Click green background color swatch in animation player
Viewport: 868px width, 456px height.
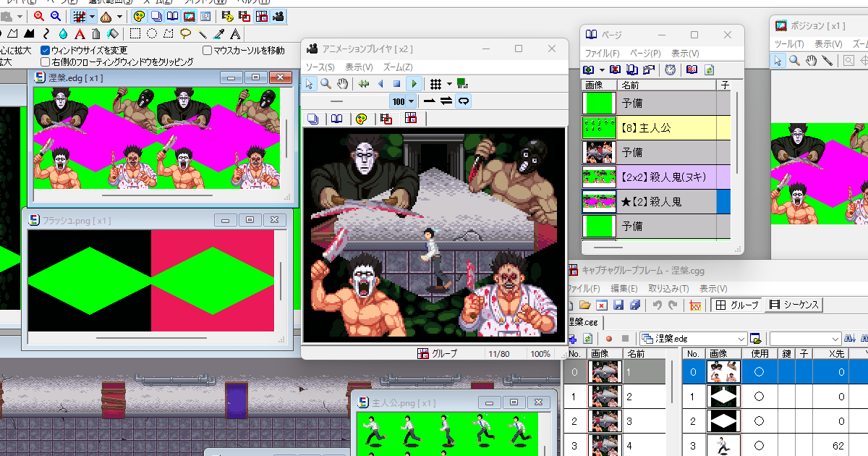[x=461, y=84]
